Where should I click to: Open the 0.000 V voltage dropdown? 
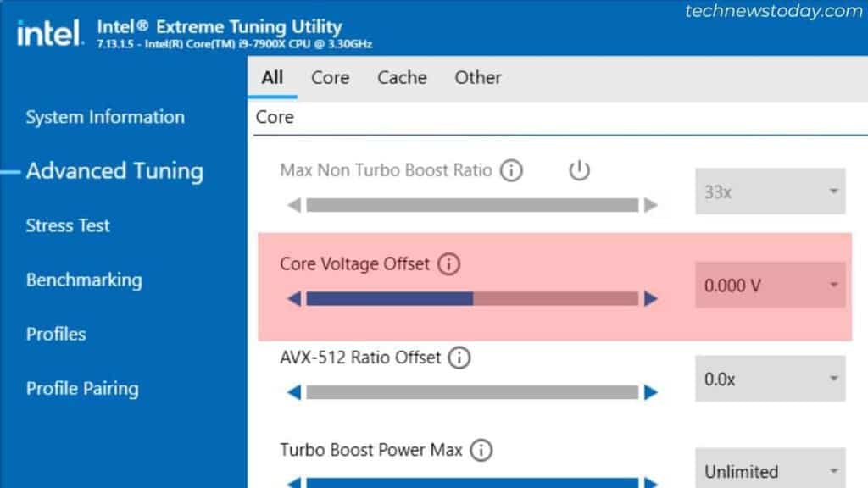pos(770,285)
